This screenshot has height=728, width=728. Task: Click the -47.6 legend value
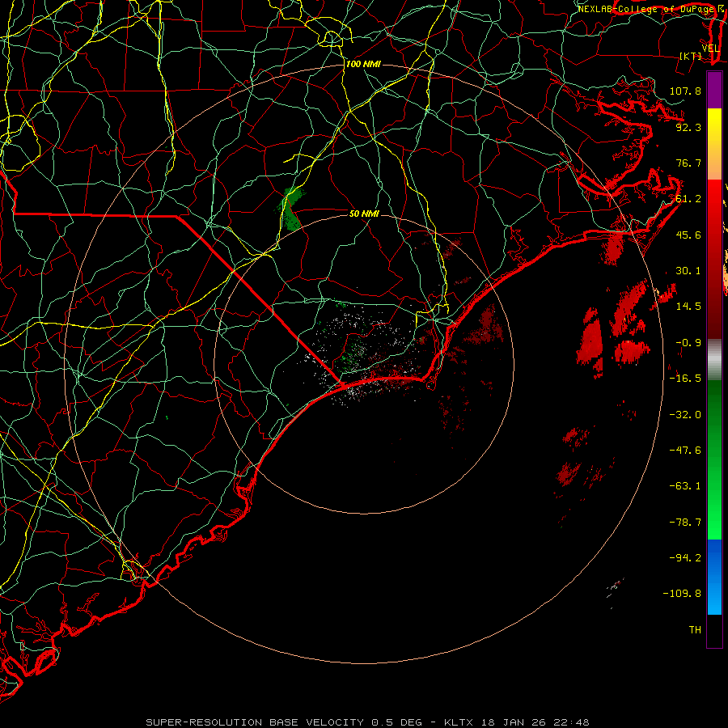point(685,450)
